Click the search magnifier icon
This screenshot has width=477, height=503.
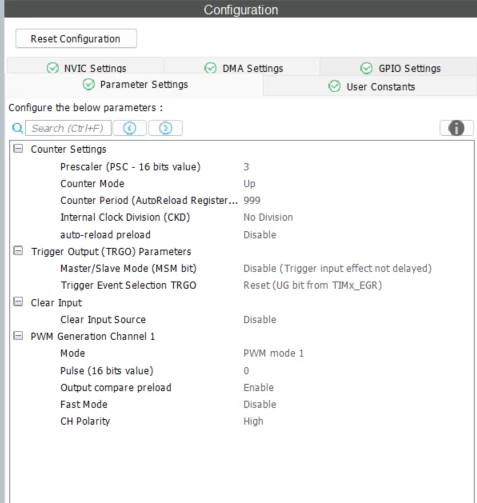click(x=17, y=128)
